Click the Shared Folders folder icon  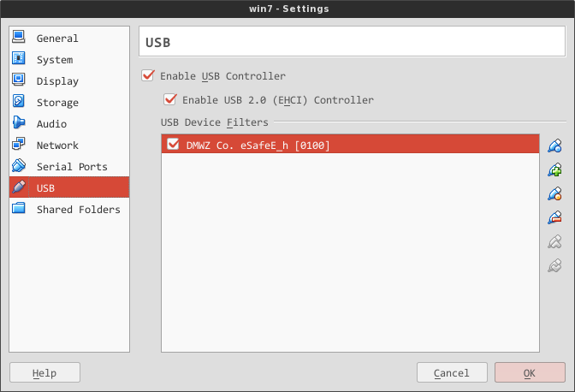tap(19, 208)
